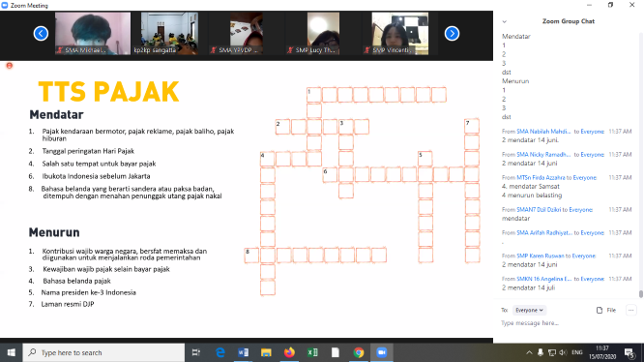
Task: Open the chat more options ellipsis
Action: tap(630, 311)
